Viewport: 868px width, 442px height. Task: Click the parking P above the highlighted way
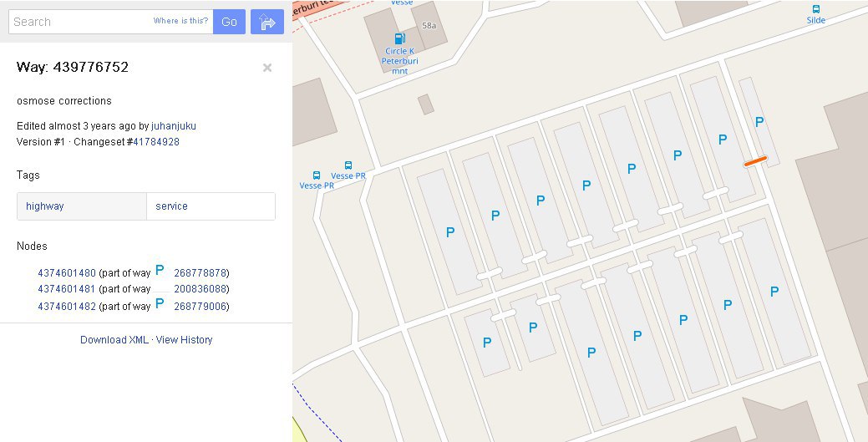[759, 122]
